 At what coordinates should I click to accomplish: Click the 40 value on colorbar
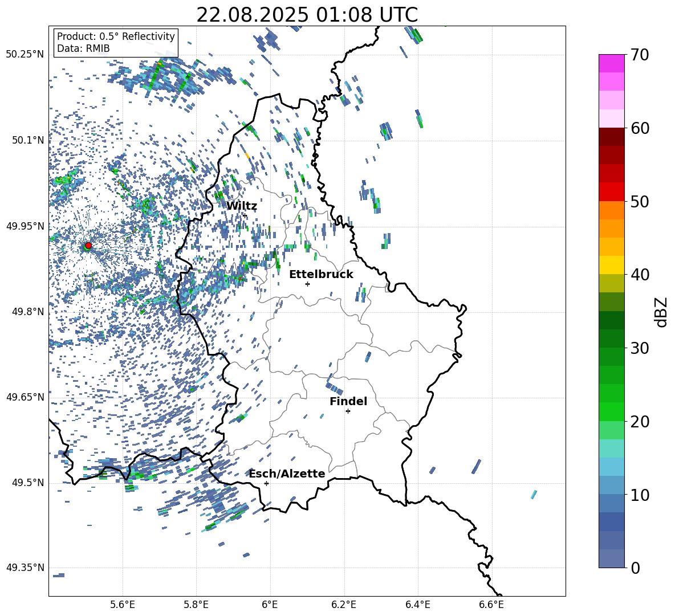639,275
